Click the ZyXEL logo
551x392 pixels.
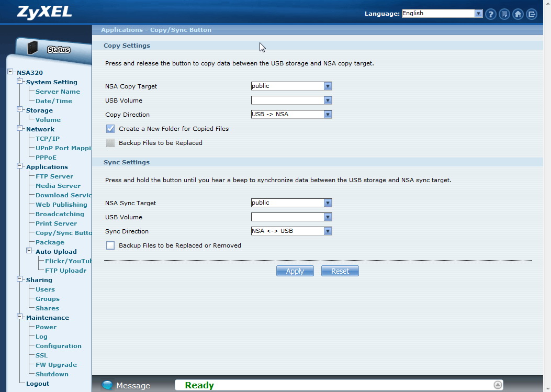tap(44, 13)
